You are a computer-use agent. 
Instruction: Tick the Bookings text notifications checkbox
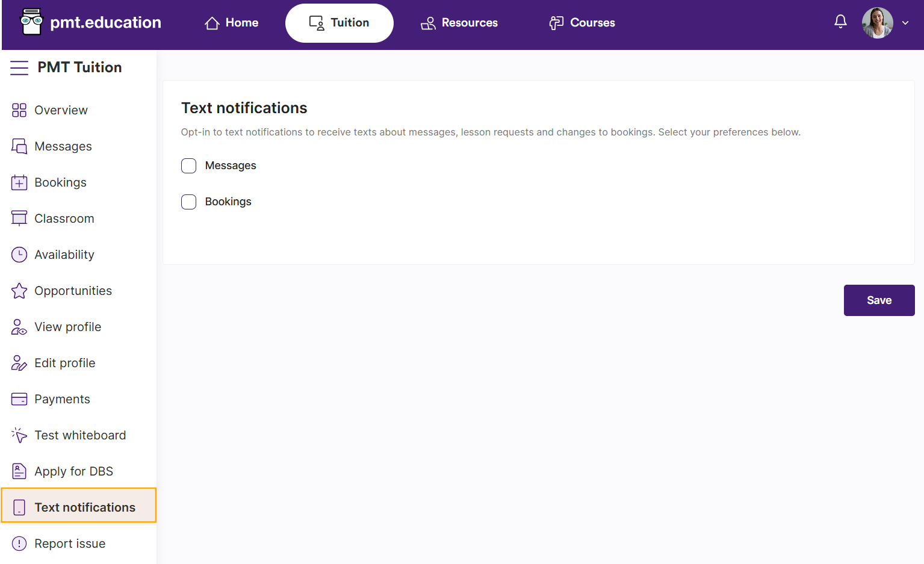coord(189,202)
